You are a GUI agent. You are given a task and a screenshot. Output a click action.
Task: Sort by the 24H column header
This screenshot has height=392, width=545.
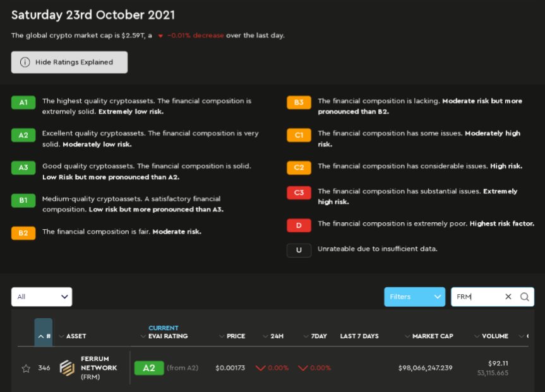point(273,336)
